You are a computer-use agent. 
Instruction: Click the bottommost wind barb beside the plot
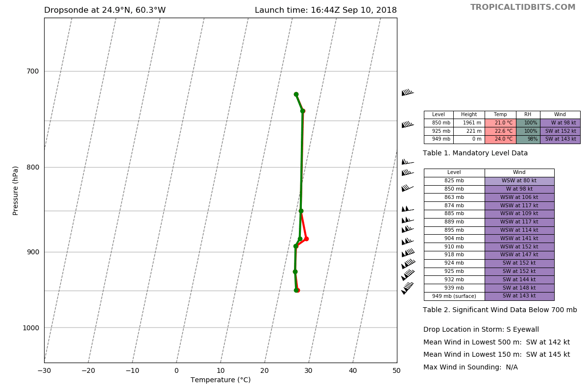click(407, 288)
